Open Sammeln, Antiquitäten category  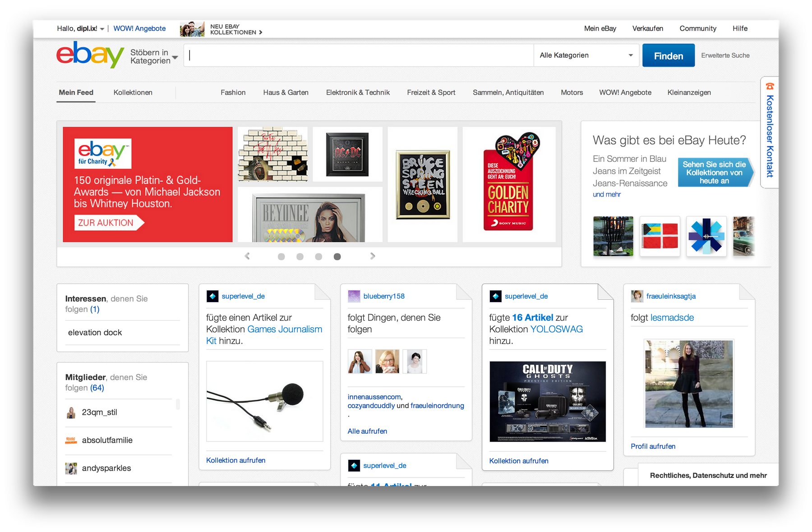pos(508,92)
